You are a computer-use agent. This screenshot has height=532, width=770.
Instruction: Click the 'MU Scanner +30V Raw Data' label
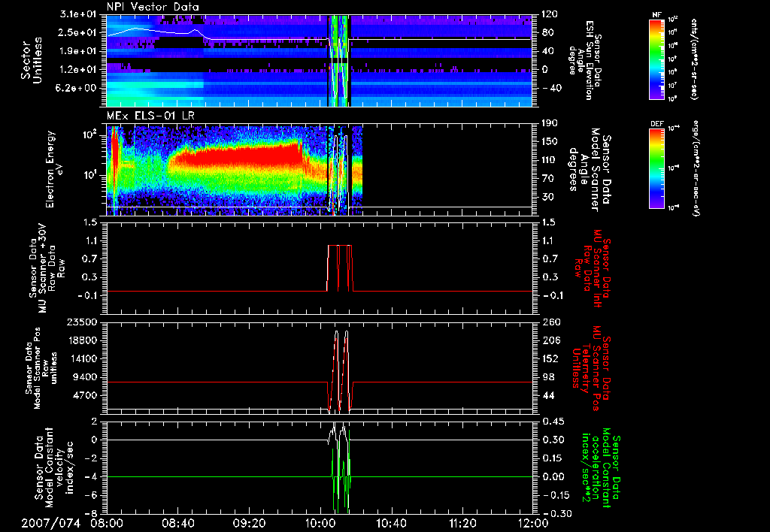tap(47, 268)
